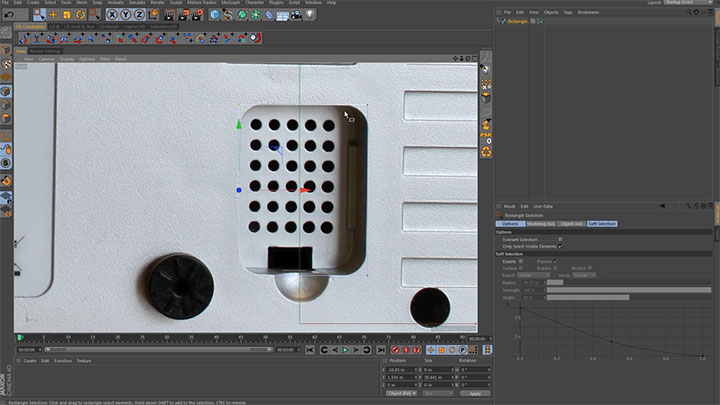Open the Object (Rel) coordinates dropdown
The width and height of the screenshot is (720, 405).
pyautogui.click(x=401, y=394)
